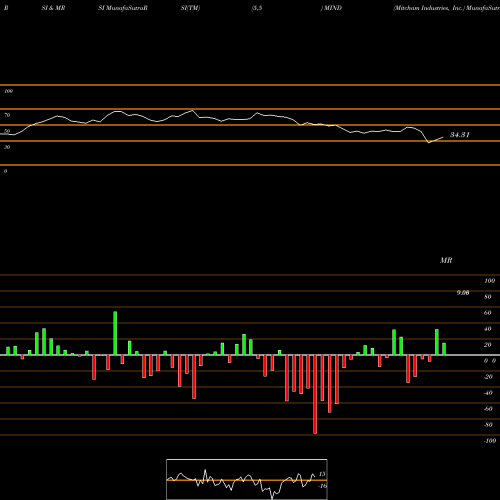
Task: Click the end point of the white RSI line
Action: pos(443,137)
